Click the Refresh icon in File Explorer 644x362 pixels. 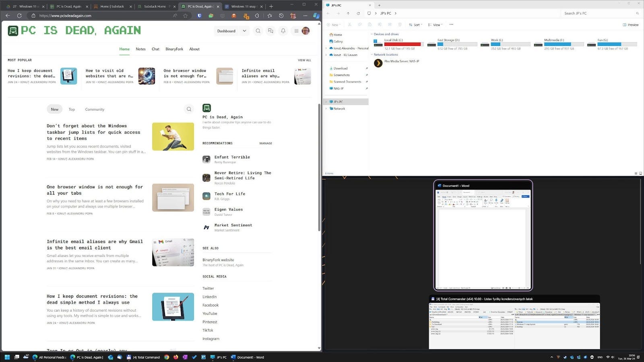[358, 13]
